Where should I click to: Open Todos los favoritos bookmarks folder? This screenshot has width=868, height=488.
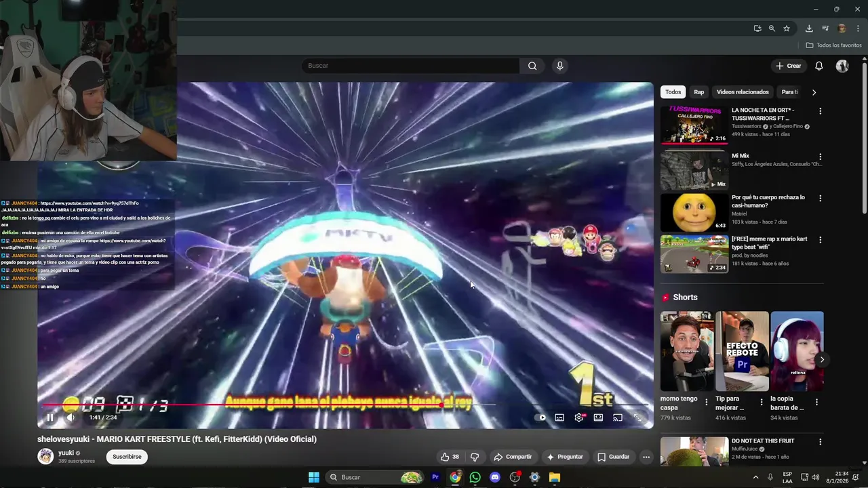coord(833,45)
